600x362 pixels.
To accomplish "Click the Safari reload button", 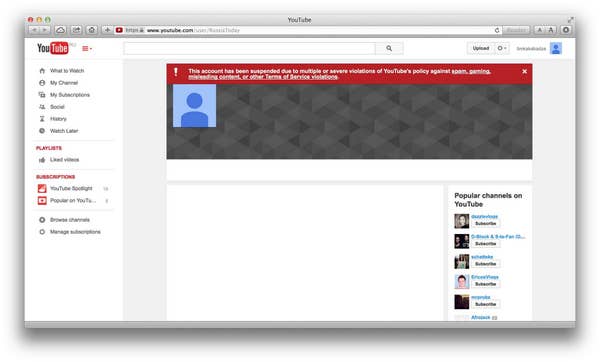I will click(497, 30).
